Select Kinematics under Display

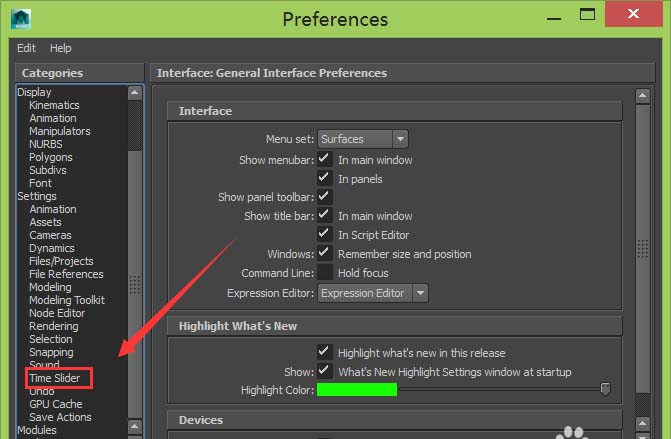coord(54,105)
